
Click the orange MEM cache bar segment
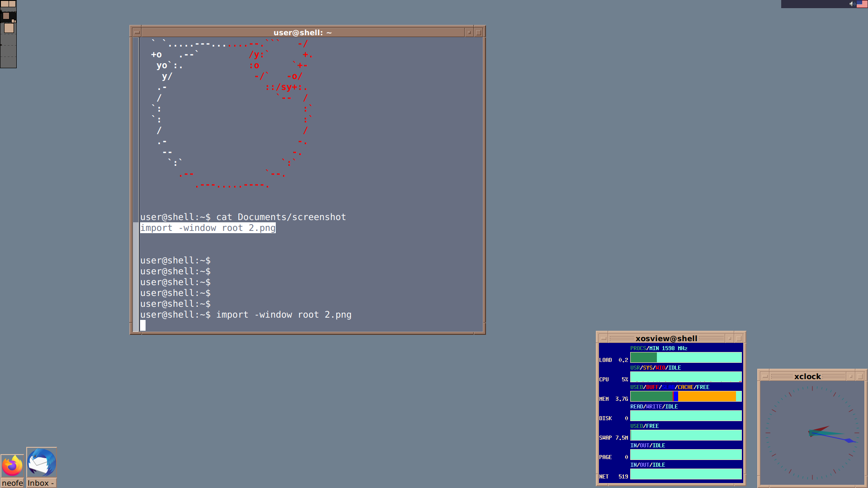pyautogui.click(x=706, y=396)
